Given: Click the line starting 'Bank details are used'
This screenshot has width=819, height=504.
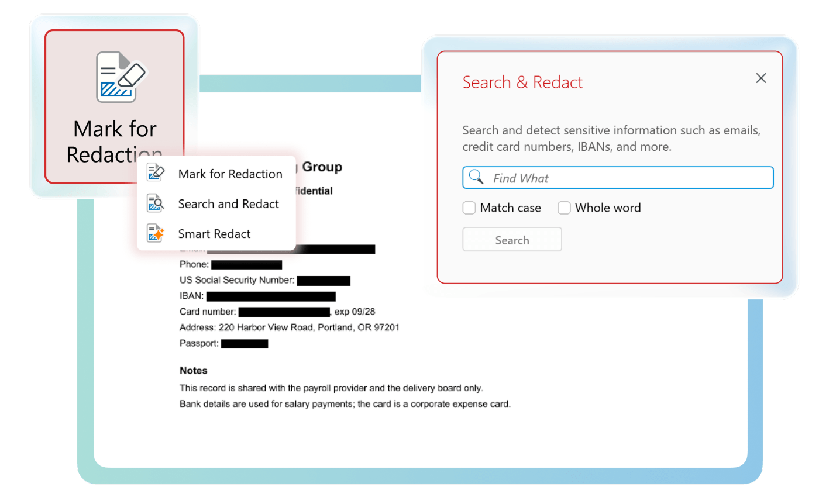Looking at the screenshot, I should point(345,403).
